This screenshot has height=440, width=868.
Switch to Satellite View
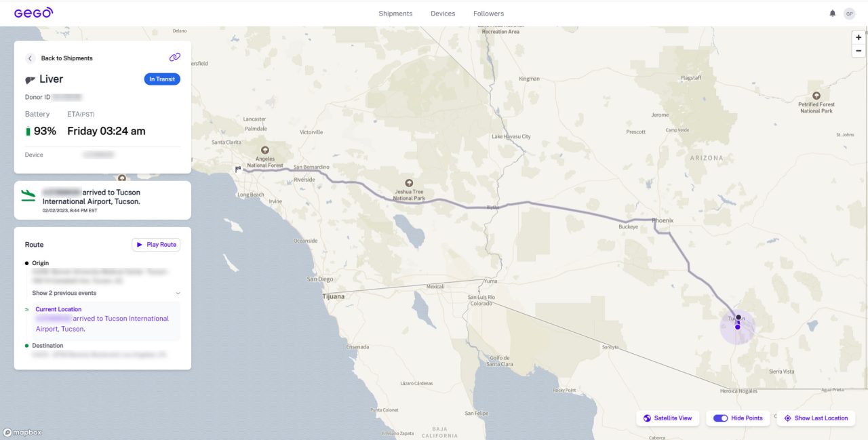tap(667, 418)
